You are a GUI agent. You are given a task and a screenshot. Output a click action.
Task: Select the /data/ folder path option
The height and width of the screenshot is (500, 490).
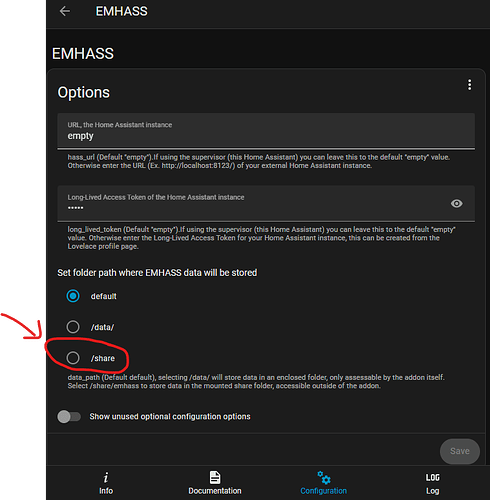click(73, 327)
